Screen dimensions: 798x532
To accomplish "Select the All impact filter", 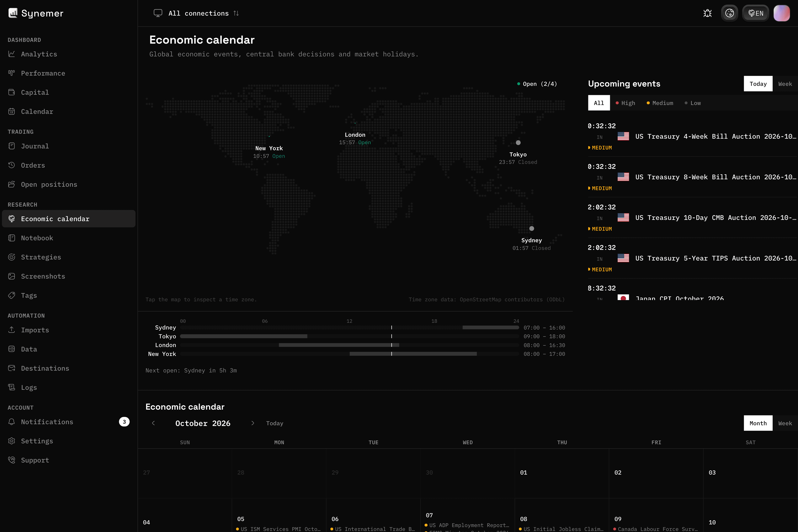I will click(x=599, y=103).
